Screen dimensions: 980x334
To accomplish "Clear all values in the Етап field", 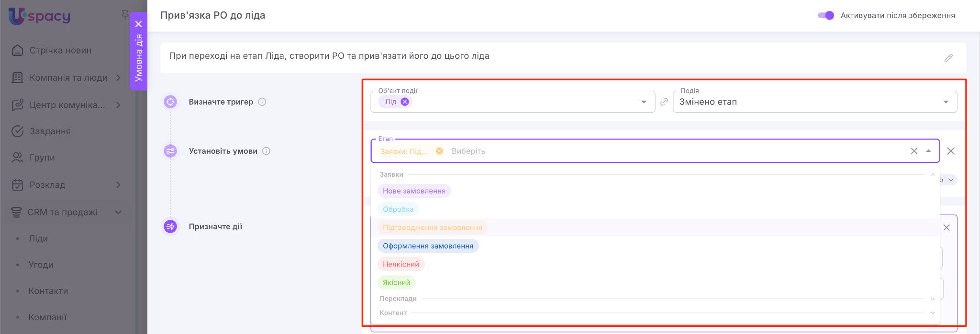I will point(914,151).
